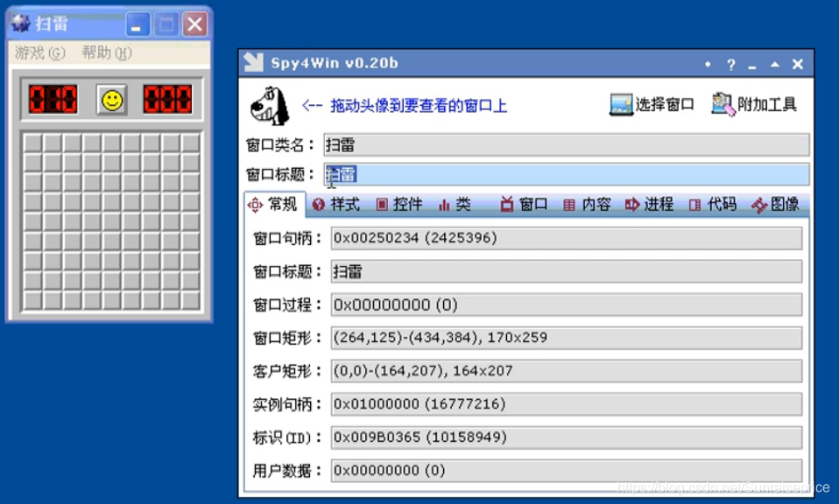Click the 窗口标题 field in 常规 tab
This screenshot has width=839, height=504.
(x=566, y=271)
